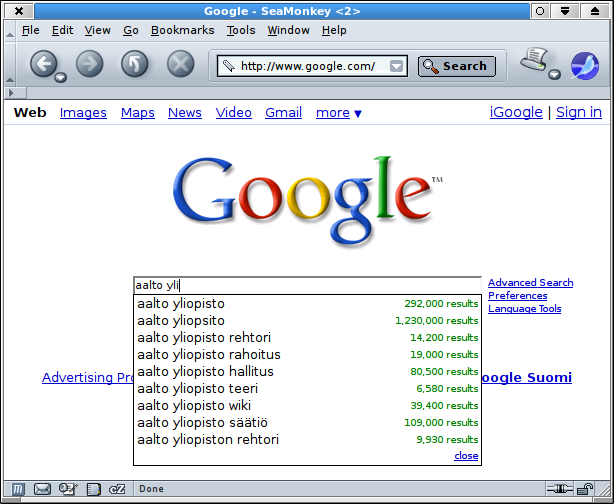Print the page with the printer icon
The height and width of the screenshot is (504, 614).
(534, 60)
